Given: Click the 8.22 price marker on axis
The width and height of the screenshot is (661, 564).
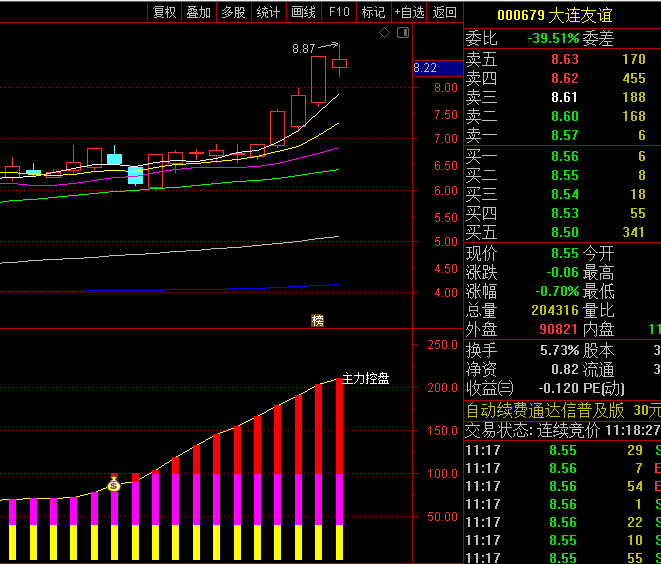Looking at the screenshot, I should [x=425, y=68].
